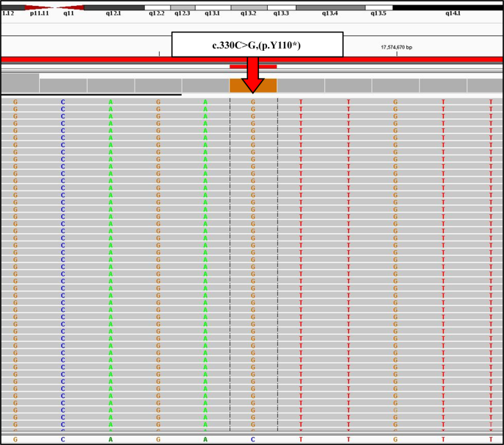Click the 17,574,670 bp ruler label
Image resolution: width=504 pixels, height=445 pixels.
[397, 47]
